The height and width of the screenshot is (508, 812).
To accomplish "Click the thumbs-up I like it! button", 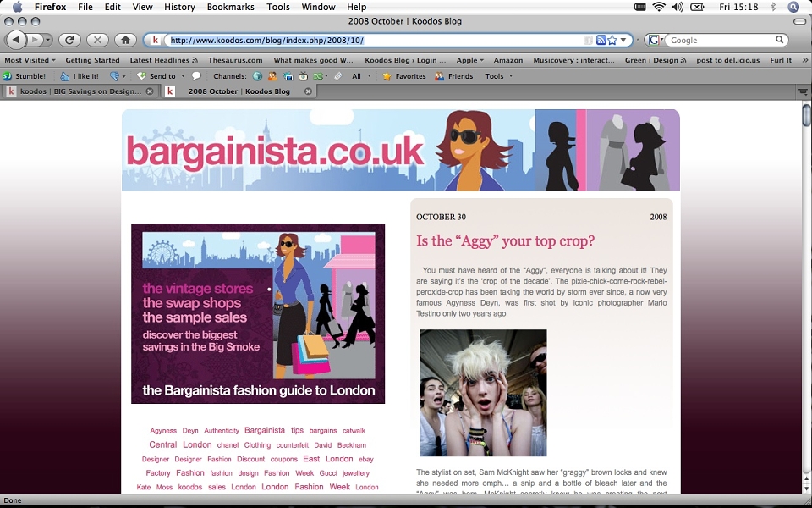I will tap(80, 76).
